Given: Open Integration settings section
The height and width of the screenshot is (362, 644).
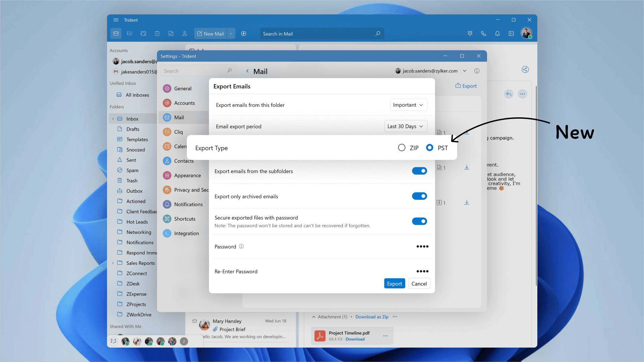Looking at the screenshot, I should point(183,233).
